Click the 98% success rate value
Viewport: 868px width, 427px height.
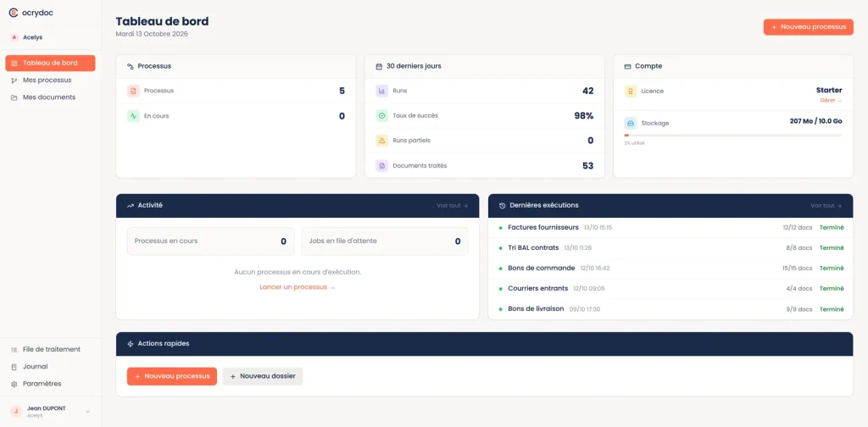coord(584,115)
